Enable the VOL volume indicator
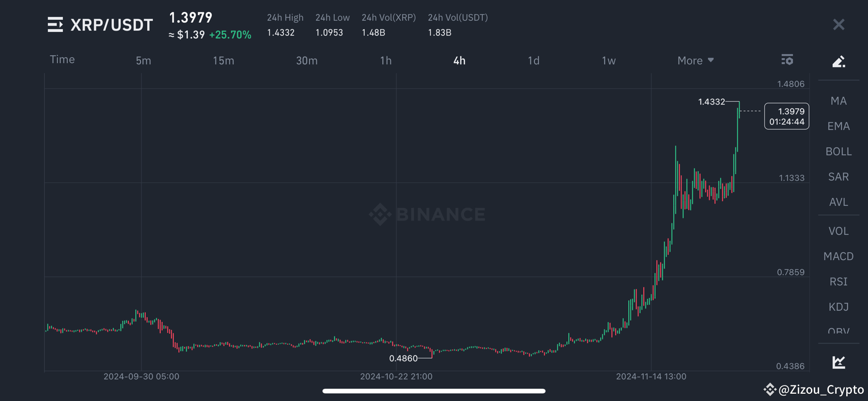Screen dimensions: 868x401 tap(838, 231)
